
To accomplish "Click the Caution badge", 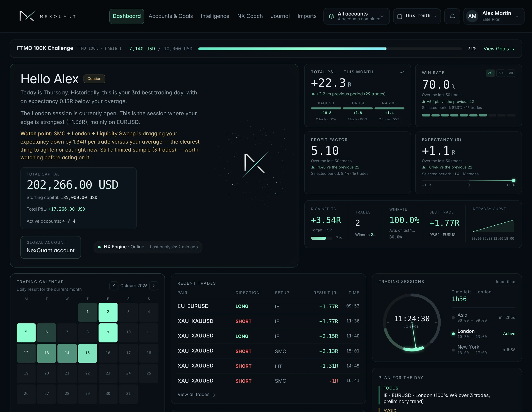I will pos(94,79).
